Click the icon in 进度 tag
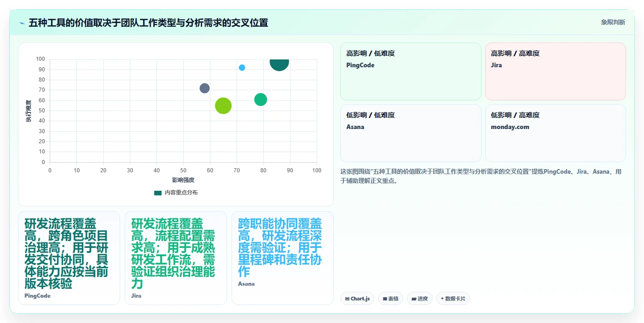 point(414,299)
